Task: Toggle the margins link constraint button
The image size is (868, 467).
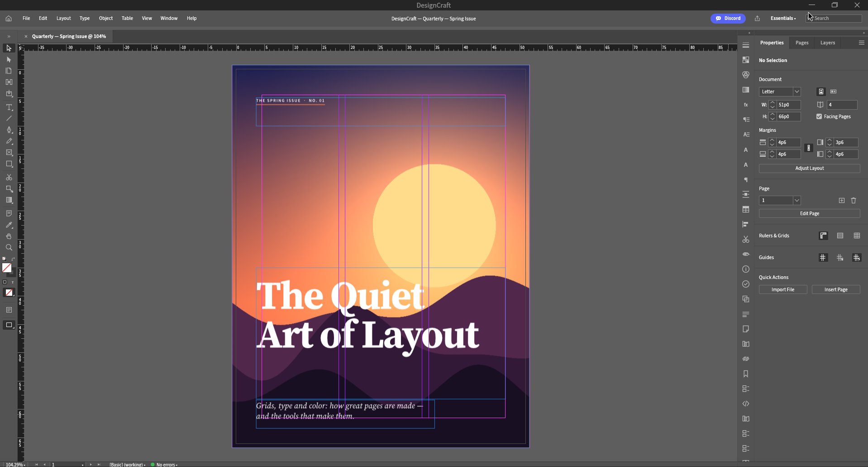Action: click(809, 148)
